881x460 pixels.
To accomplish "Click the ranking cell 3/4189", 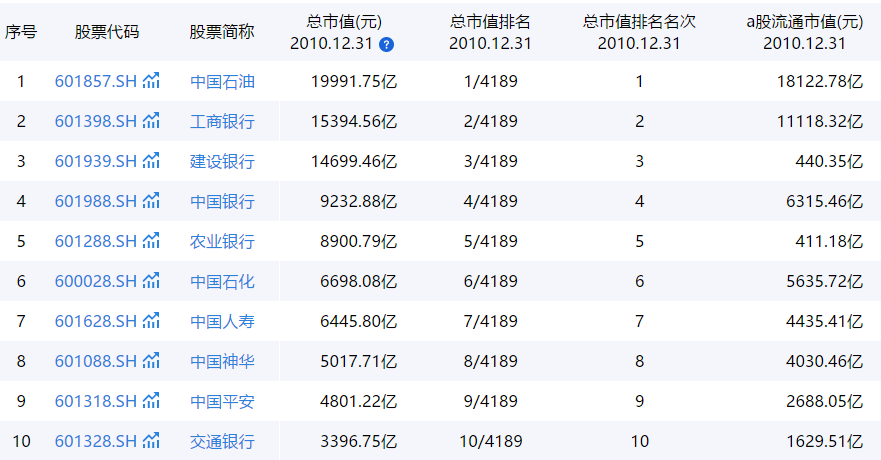I will click(x=491, y=161).
